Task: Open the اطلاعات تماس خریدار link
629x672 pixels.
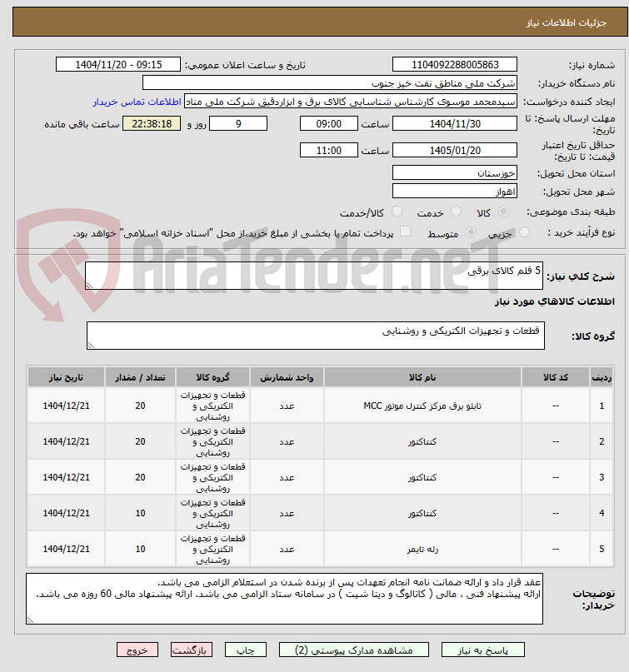Action: (x=137, y=102)
